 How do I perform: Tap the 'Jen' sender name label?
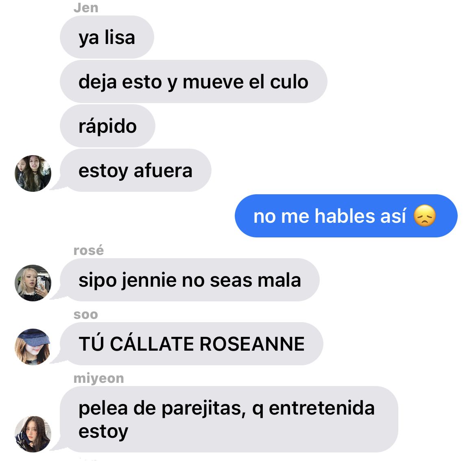click(86, 8)
